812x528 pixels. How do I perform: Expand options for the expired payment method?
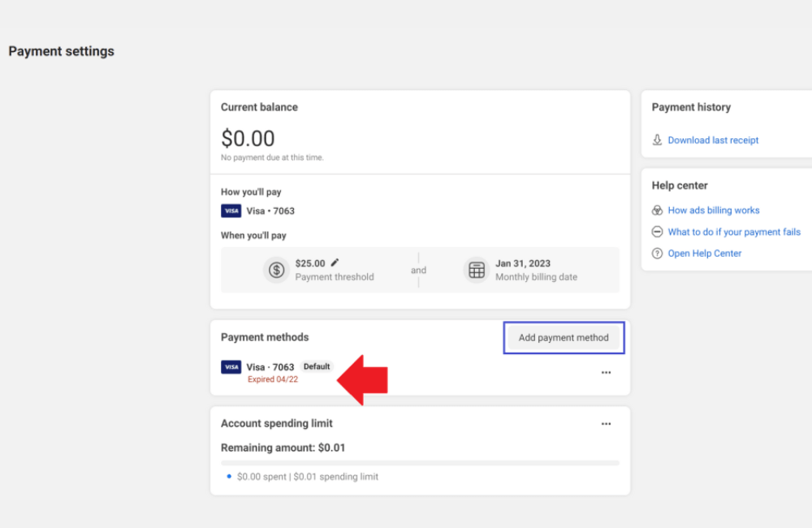click(606, 372)
